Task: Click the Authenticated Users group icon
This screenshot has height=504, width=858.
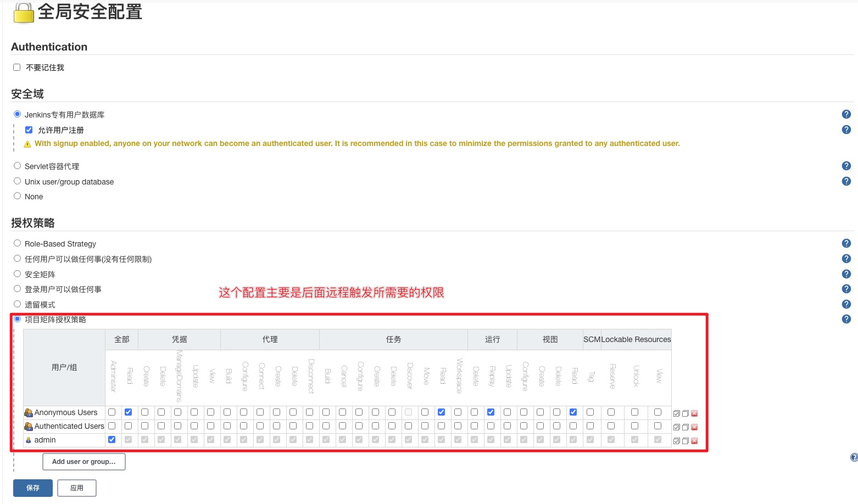Action: [29, 426]
